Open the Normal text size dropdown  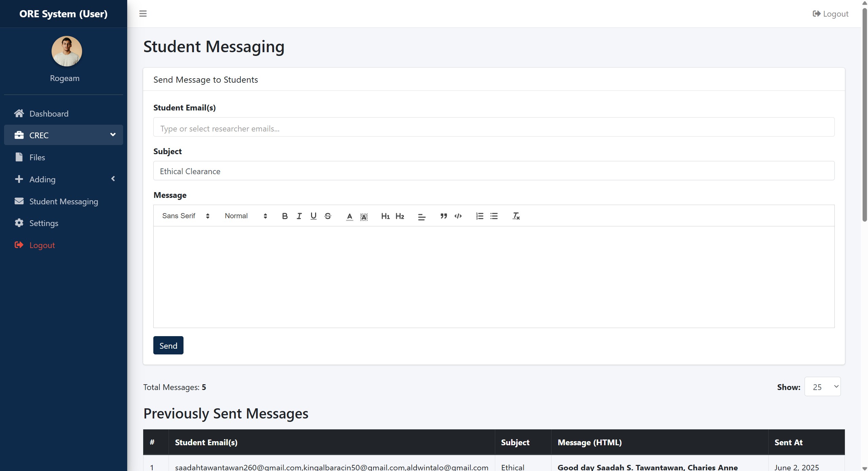coord(246,216)
